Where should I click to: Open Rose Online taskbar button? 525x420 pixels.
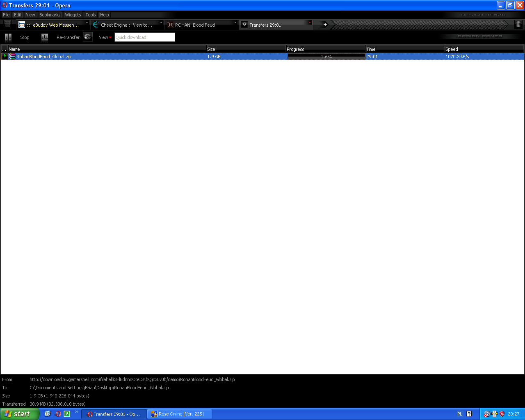(x=180, y=414)
